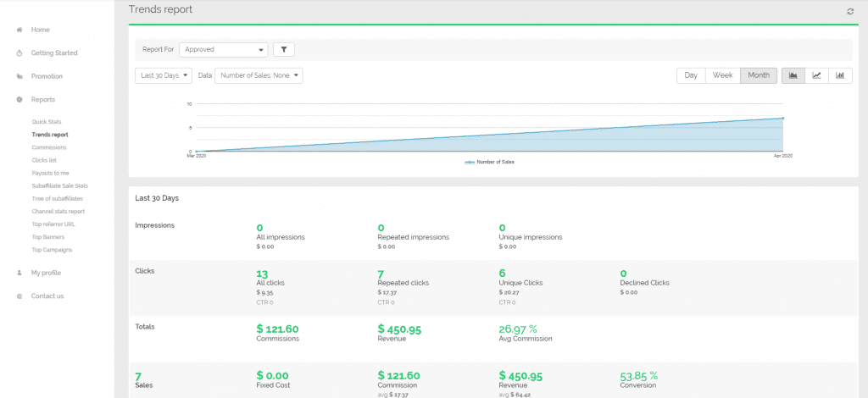The height and width of the screenshot is (398, 868).
Task: Click the Number of Sales legend swatch
Action: (470, 161)
